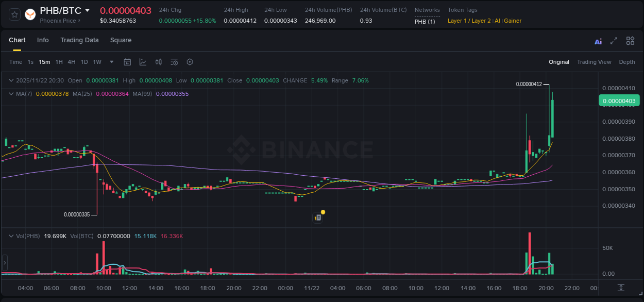Open the PHB/BTC pair dropdown
Image resolution: width=644 pixels, height=302 pixels.
click(88, 10)
